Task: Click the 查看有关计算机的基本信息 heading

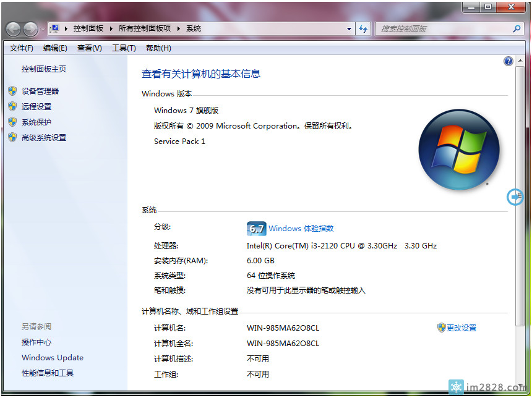Action: [201, 74]
